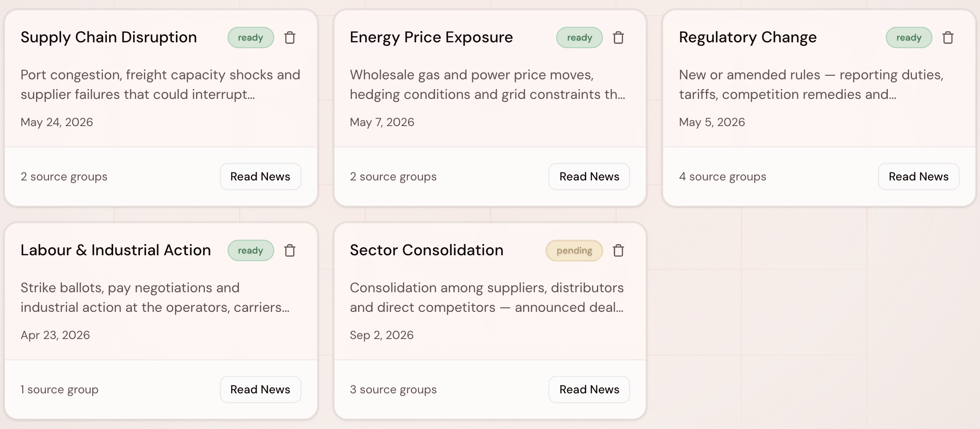Screen dimensions: 980x429
Task: Remove the Labour & Industrial Action card
Action: point(290,250)
